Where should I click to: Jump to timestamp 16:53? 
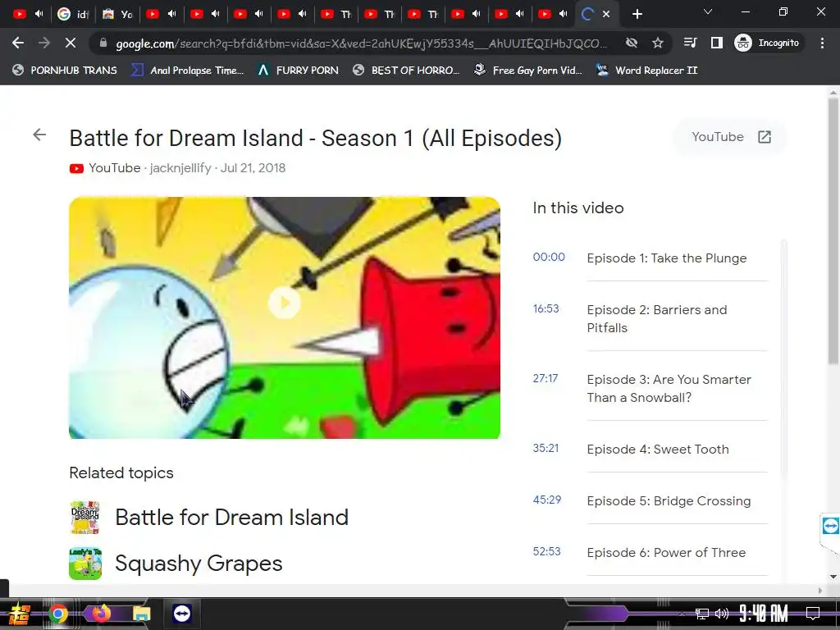(x=546, y=308)
